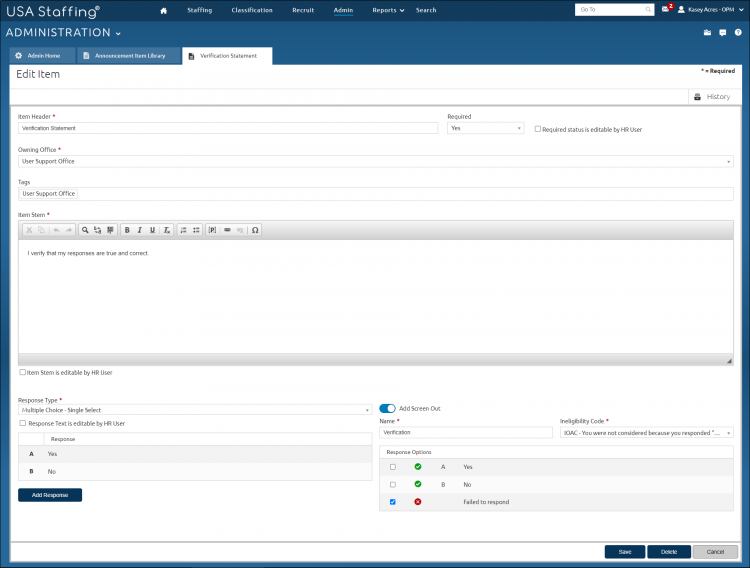Viewport: 750px width, 568px height.
Task: Click the Unlink icon in editor toolbar
Action: point(240,230)
